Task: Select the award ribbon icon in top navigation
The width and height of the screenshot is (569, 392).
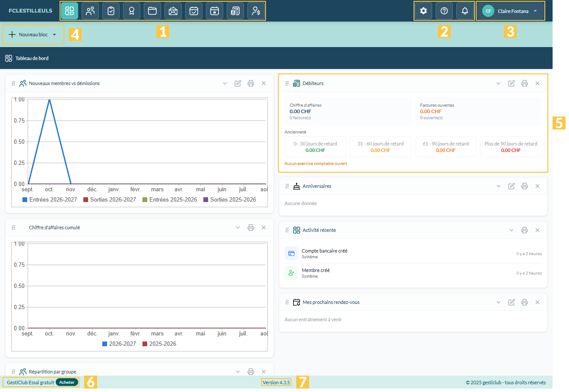Action: point(132,11)
